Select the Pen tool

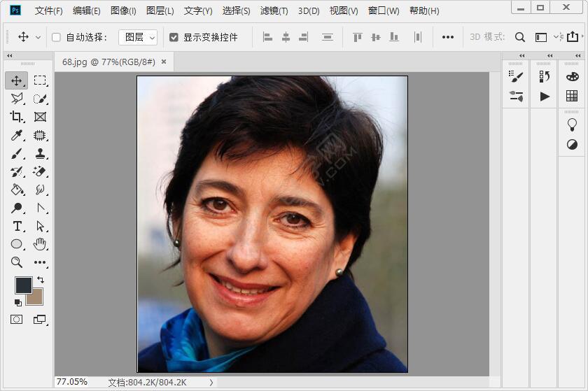click(40, 208)
